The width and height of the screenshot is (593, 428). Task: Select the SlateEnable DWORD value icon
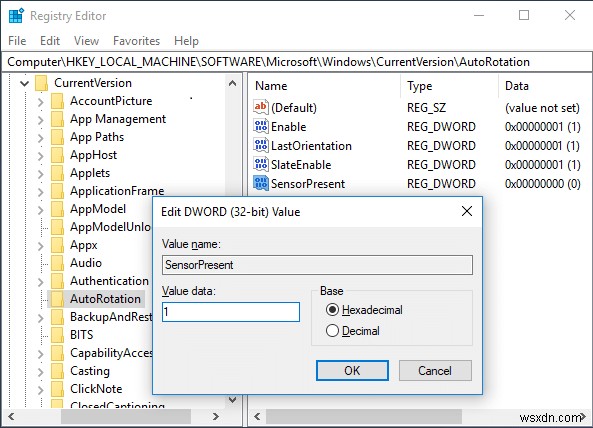coord(261,164)
